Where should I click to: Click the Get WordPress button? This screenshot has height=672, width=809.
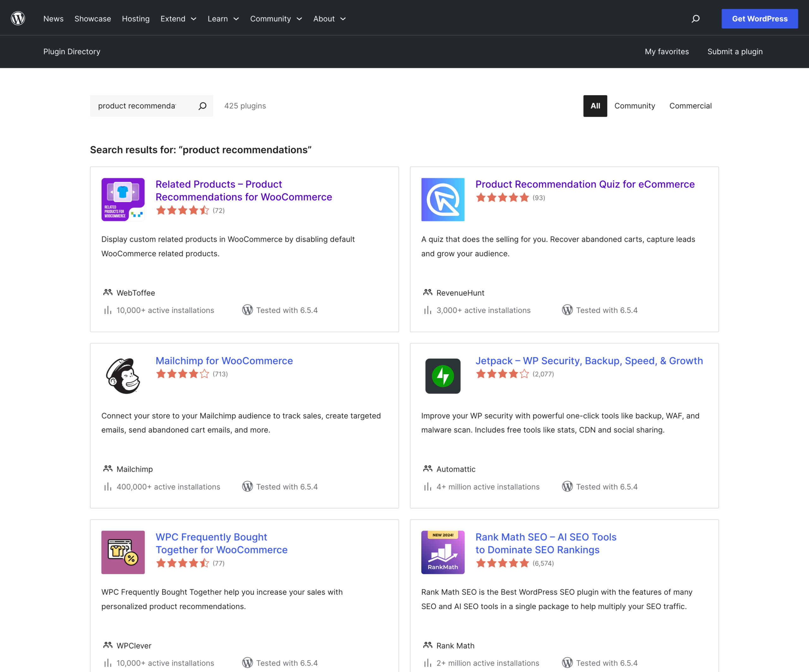(759, 18)
